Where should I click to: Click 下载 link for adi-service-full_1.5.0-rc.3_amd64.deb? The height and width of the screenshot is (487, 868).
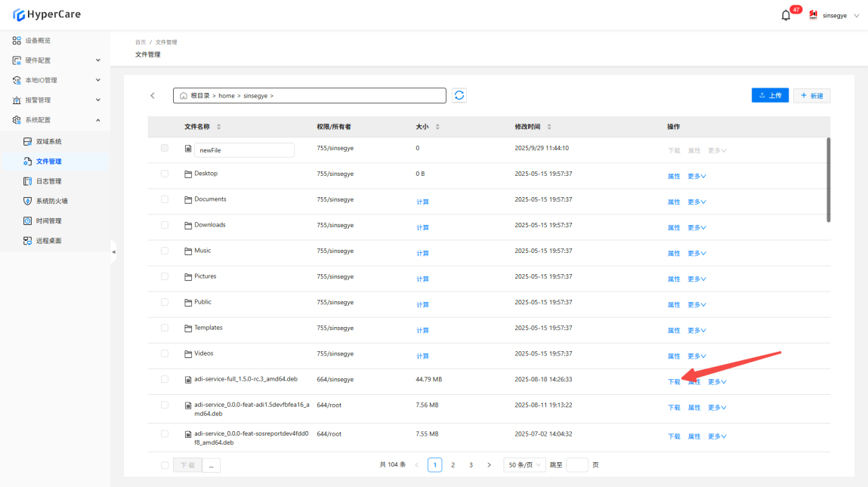[x=674, y=382]
